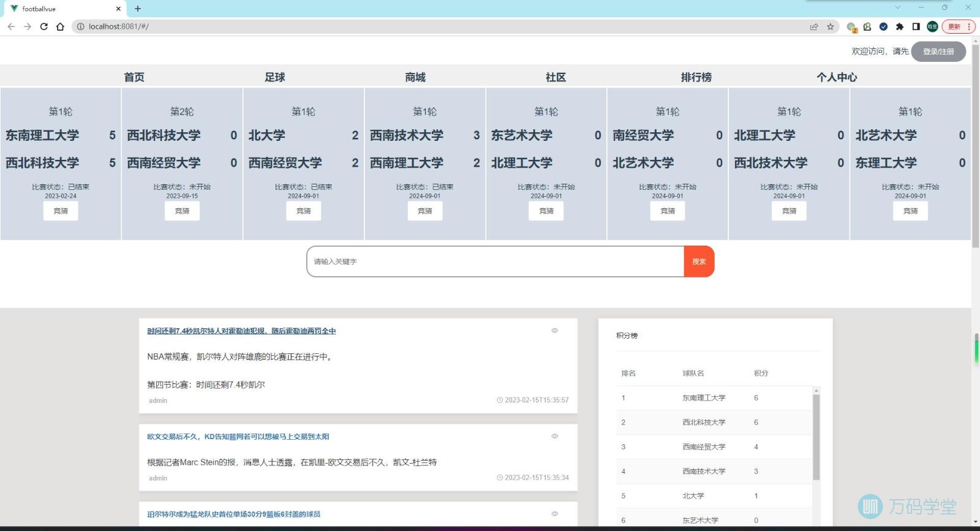Select 西南技术大学 row in standings
This screenshot has width=980, height=531.
pyautogui.click(x=714, y=472)
